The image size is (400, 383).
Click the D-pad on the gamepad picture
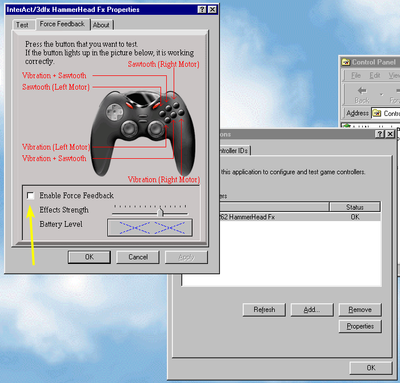(x=114, y=112)
